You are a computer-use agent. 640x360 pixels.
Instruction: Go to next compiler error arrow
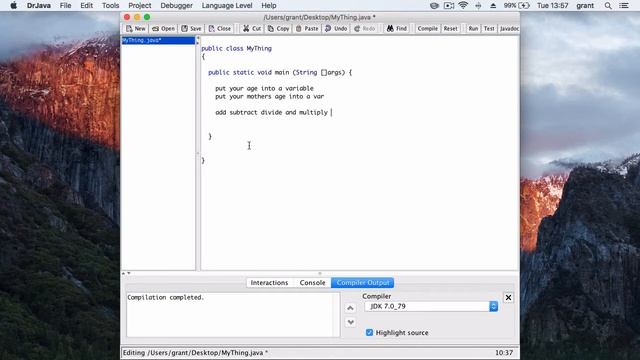point(350,322)
